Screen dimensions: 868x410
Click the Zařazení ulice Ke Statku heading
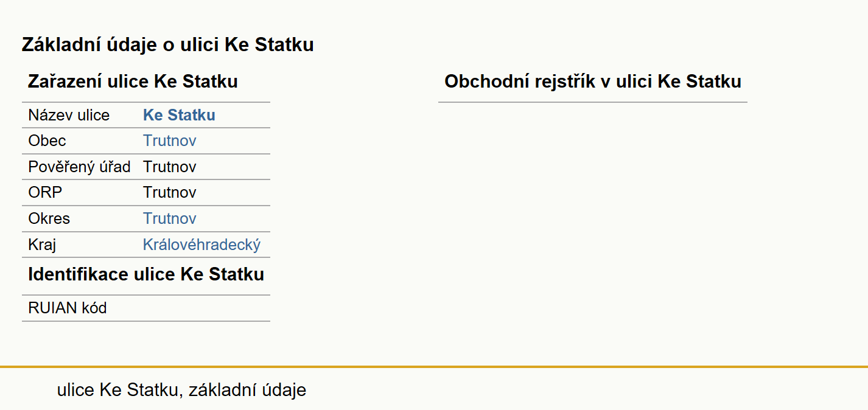133,82
